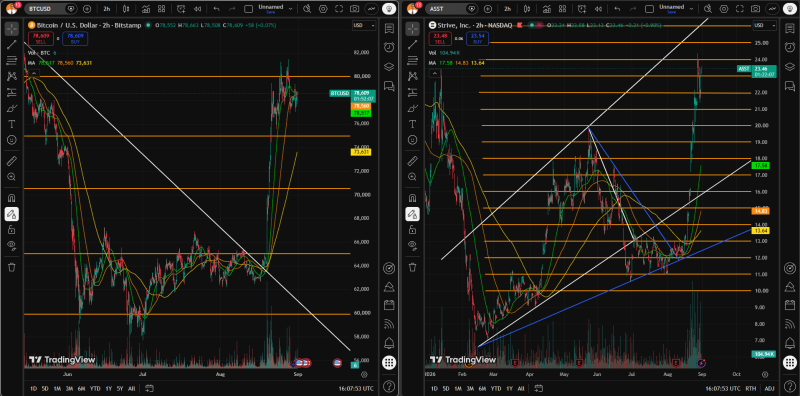Select the 3M range on BTCUSD chart
Screen dimensions: 800x396
coord(69,388)
